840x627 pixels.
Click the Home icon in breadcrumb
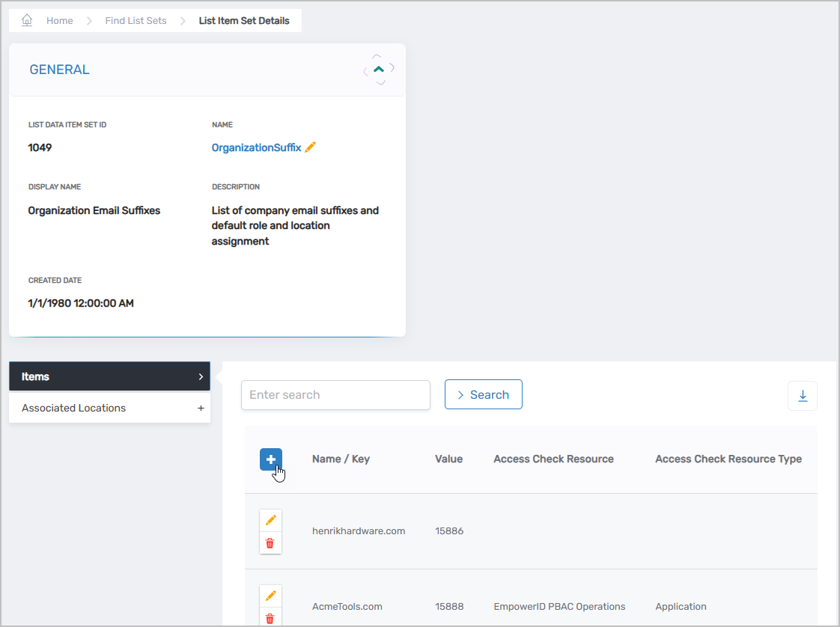pos(27,21)
